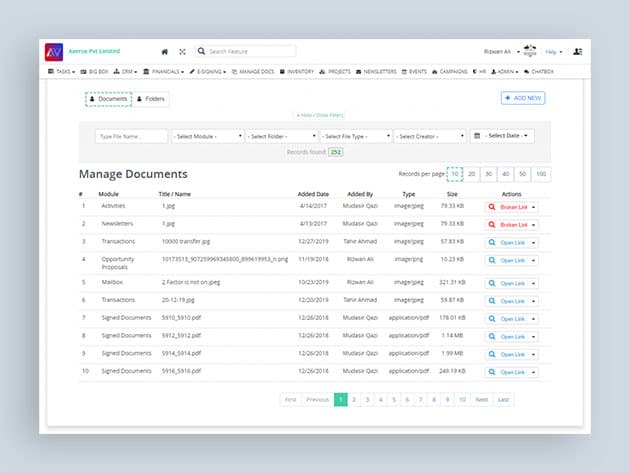Set records per page to 50
This screenshot has width=630, height=473.
[x=523, y=174]
